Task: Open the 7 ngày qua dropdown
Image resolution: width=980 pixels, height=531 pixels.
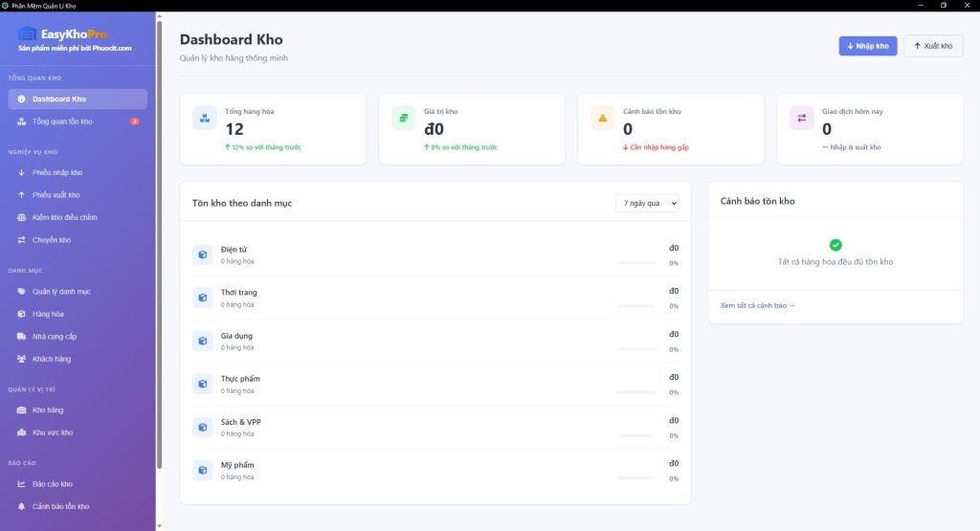Action: tap(647, 203)
